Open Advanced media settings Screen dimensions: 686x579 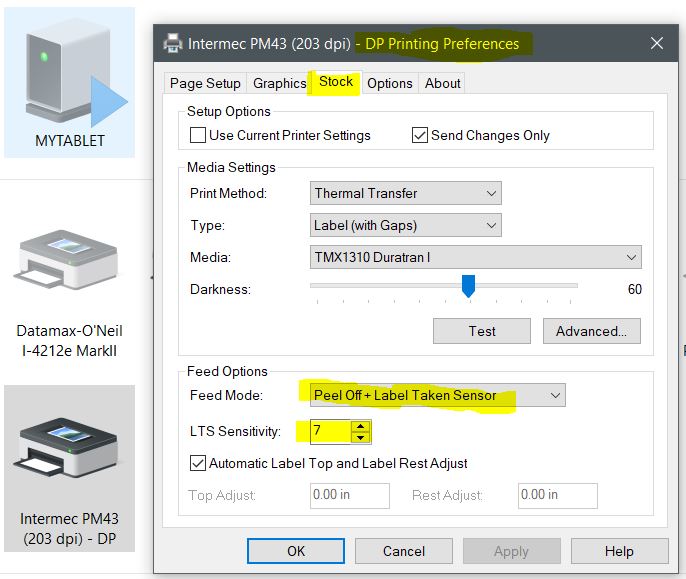pos(591,331)
